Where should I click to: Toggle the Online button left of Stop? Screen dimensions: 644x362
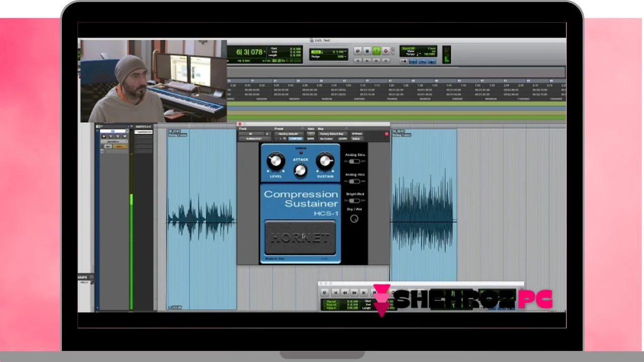tap(358, 51)
